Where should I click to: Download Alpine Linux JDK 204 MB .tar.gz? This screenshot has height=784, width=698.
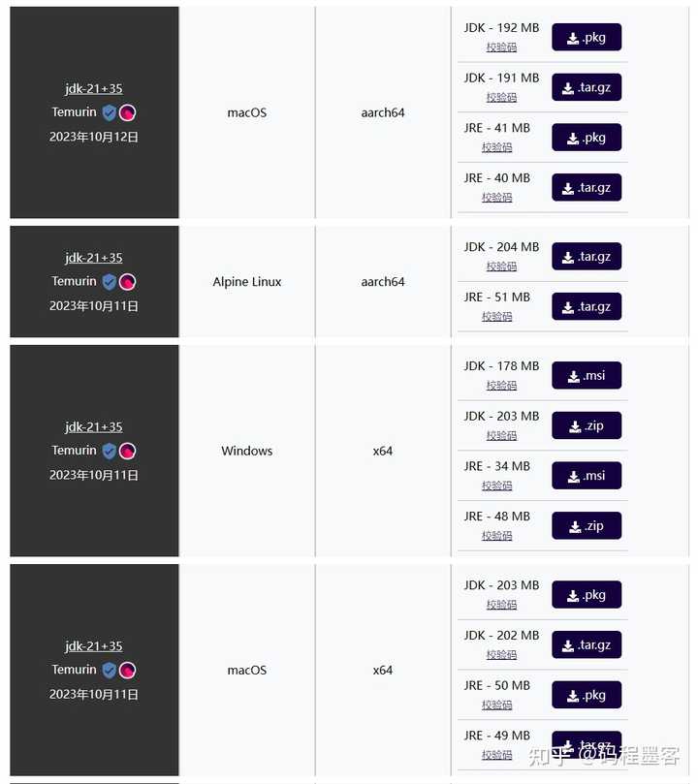pos(587,257)
